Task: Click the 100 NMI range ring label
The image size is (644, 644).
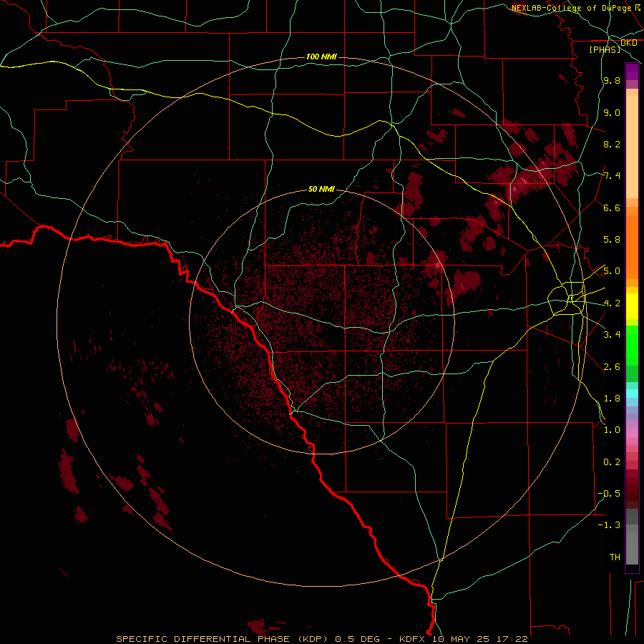Action: 321,57
